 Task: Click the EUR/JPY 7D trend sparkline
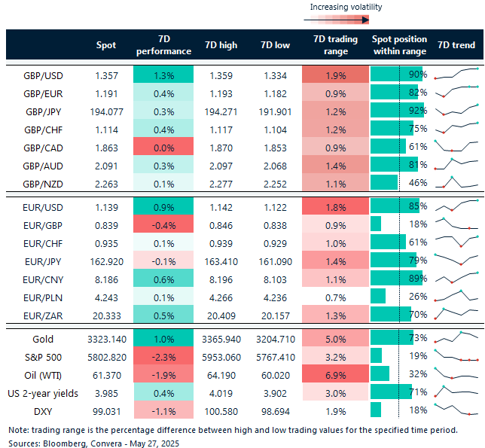click(x=456, y=259)
